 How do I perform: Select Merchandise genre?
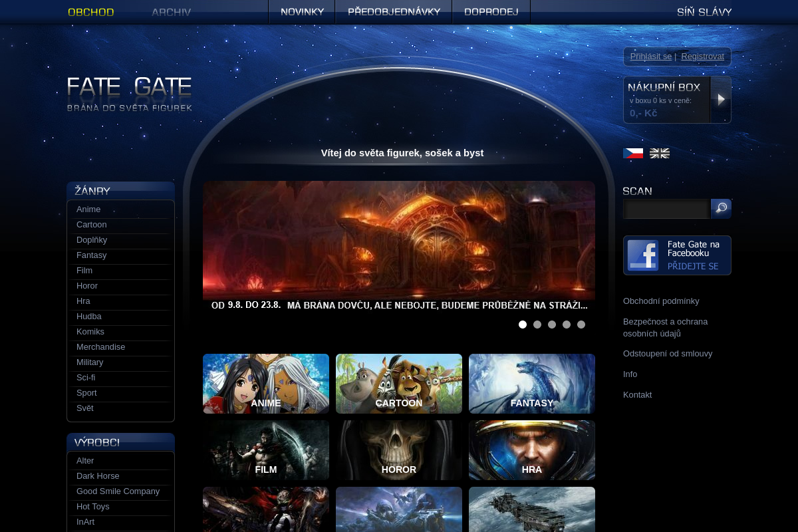pos(101,347)
